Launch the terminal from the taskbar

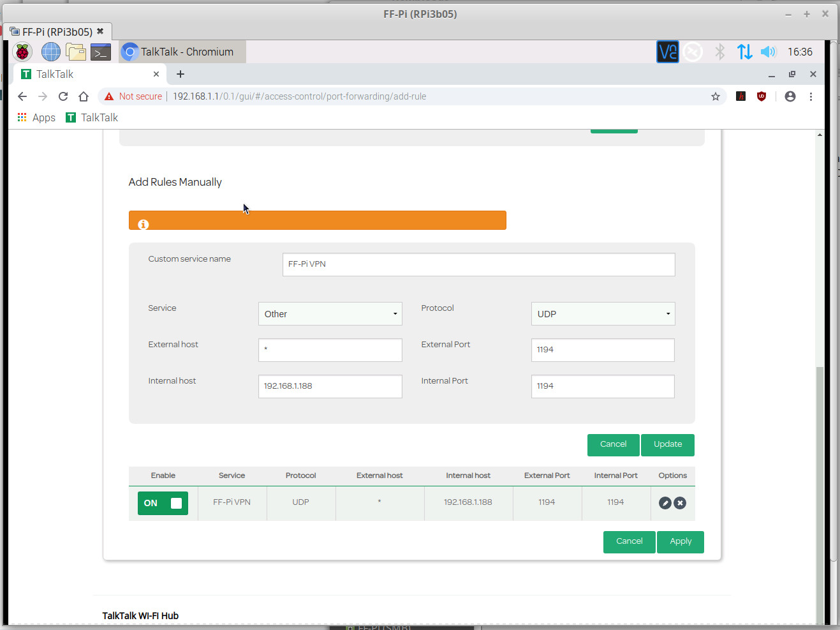(x=101, y=52)
